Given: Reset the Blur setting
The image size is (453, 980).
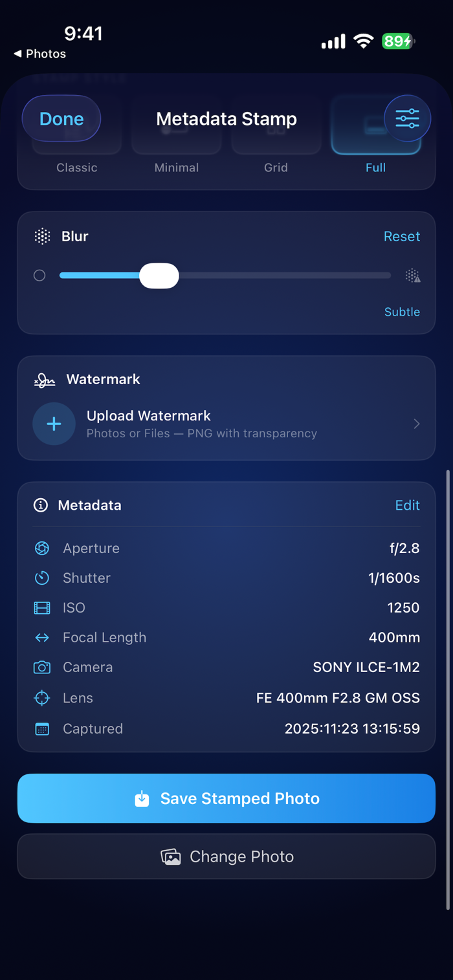Looking at the screenshot, I should [x=402, y=237].
